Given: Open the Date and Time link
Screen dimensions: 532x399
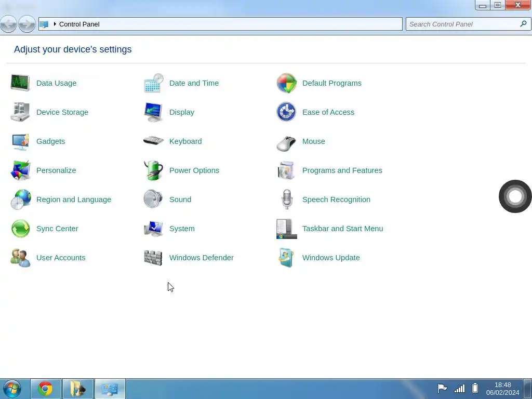Looking at the screenshot, I should coord(194,83).
